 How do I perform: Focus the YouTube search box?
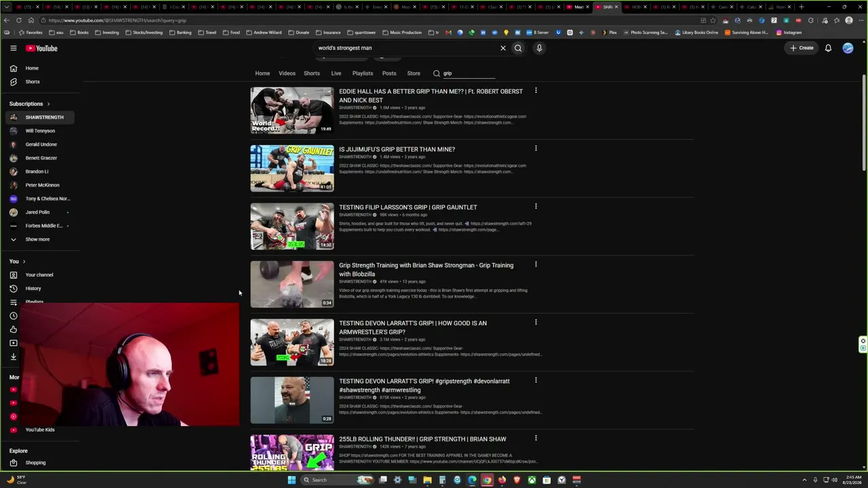click(x=406, y=48)
